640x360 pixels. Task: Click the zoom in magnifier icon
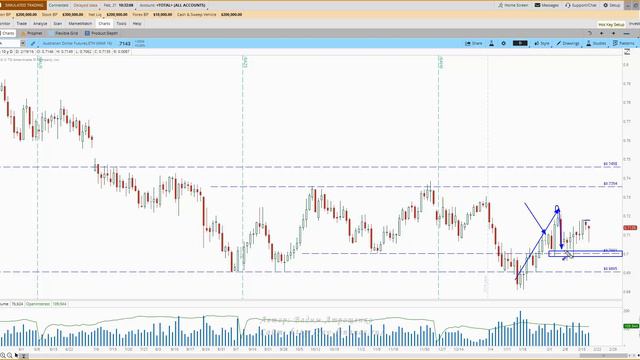pos(3,356)
